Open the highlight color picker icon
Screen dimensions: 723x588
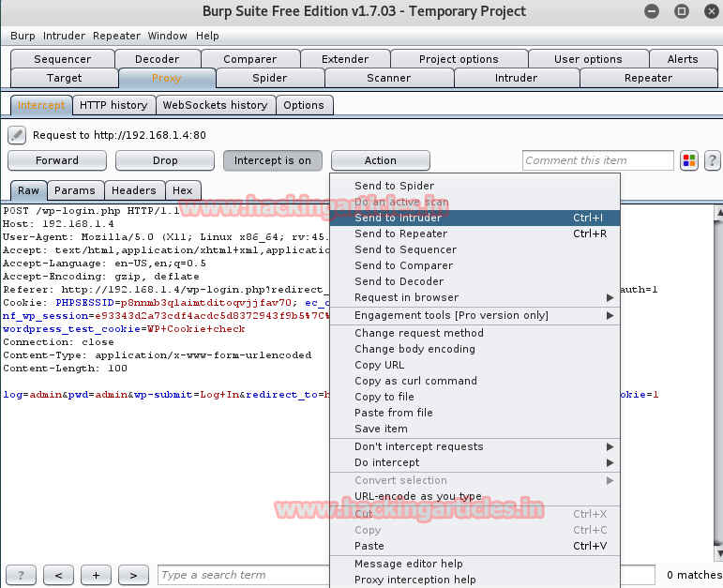pyautogui.click(x=689, y=160)
